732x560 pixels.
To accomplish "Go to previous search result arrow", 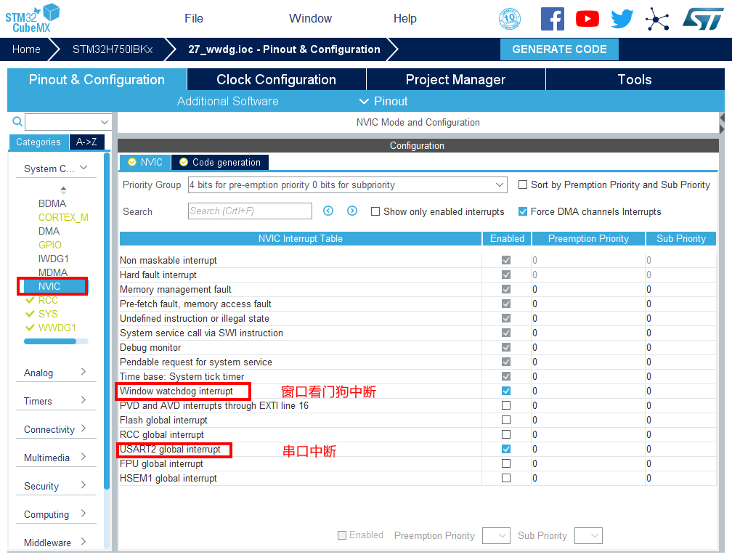I will coord(328,211).
